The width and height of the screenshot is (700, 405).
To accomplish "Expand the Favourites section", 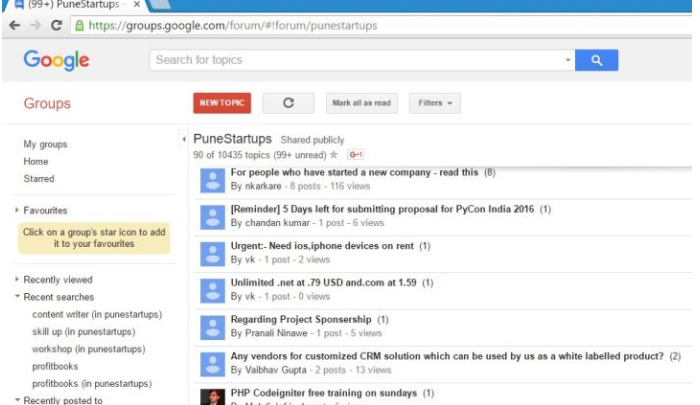I will (x=17, y=210).
